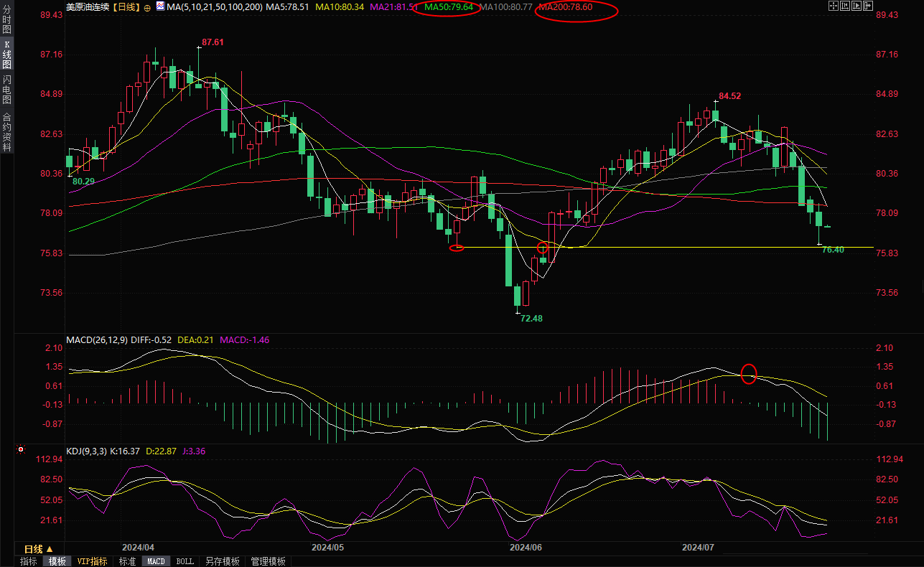Click the 另存模板 button

222,561
